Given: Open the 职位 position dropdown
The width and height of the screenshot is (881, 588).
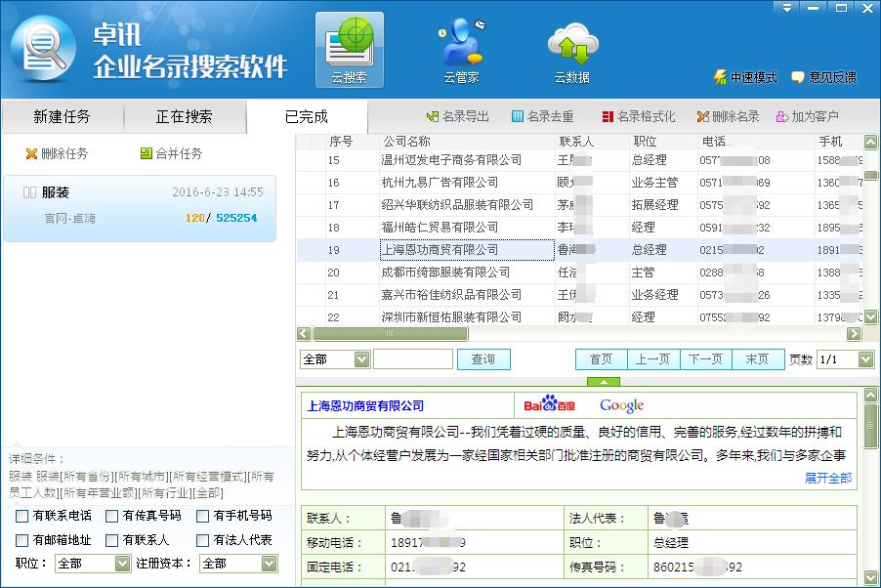Looking at the screenshot, I should point(122,564).
